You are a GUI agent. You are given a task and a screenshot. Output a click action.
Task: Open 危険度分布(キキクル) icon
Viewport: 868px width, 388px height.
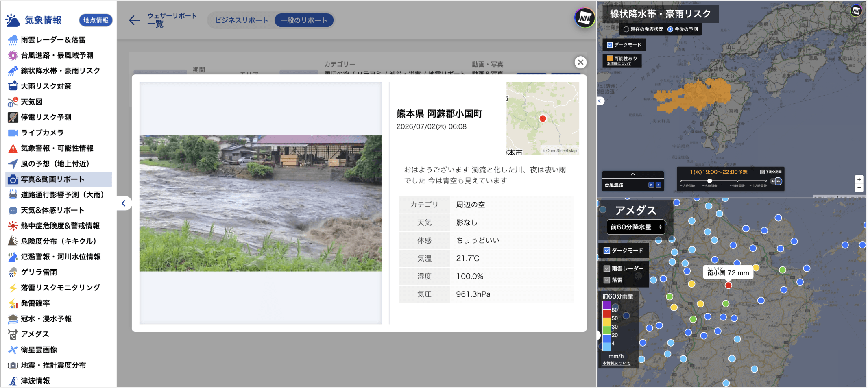coord(13,241)
